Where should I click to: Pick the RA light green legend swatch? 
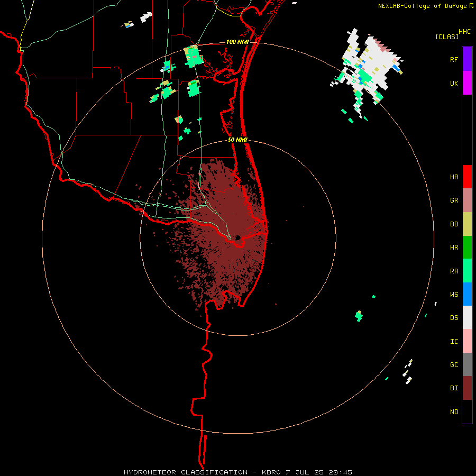tap(467, 271)
